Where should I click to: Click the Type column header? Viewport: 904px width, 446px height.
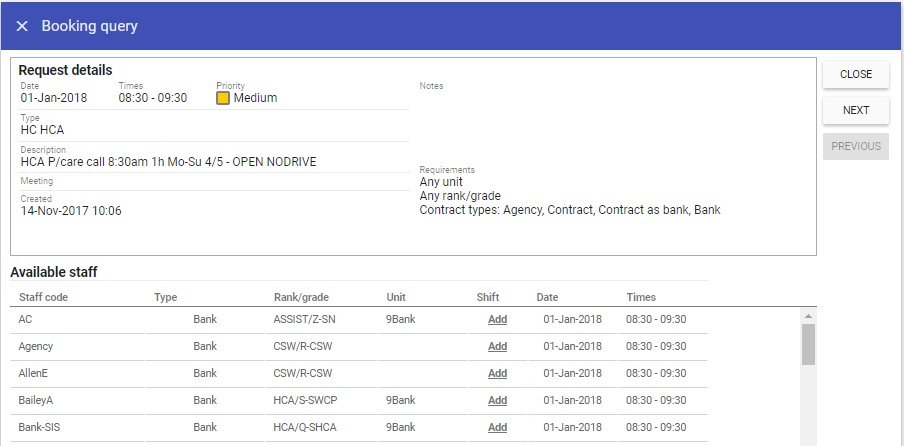pos(165,297)
